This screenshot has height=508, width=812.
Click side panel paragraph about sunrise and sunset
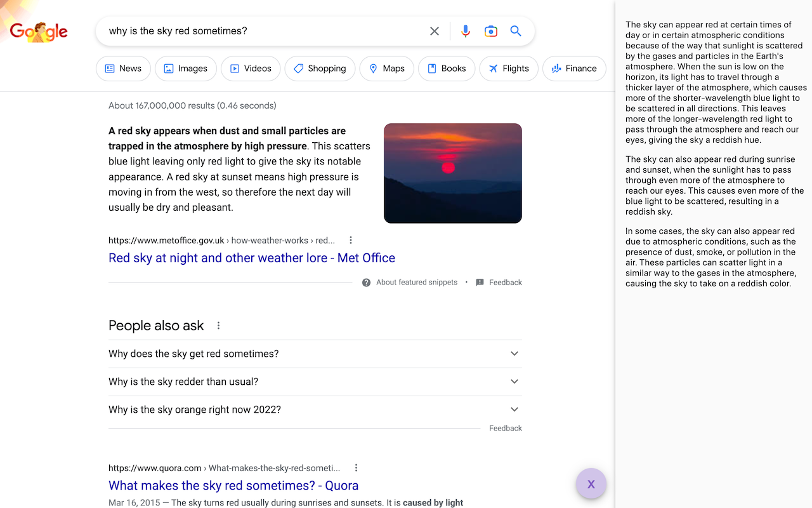point(715,185)
